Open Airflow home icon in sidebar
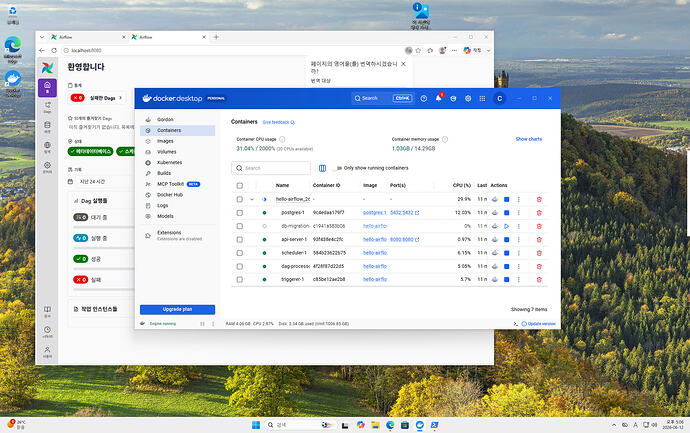 coord(47,88)
